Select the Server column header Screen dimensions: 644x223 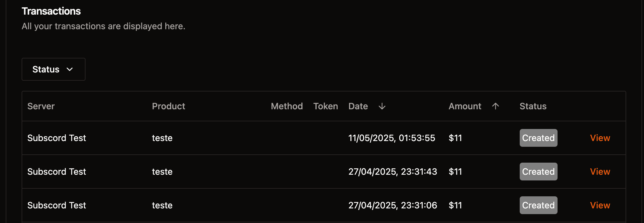point(41,106)
